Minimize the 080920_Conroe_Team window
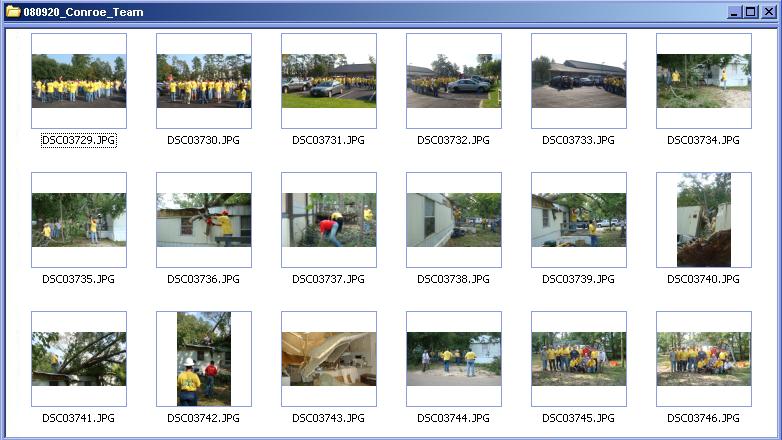 click(734, 12)
